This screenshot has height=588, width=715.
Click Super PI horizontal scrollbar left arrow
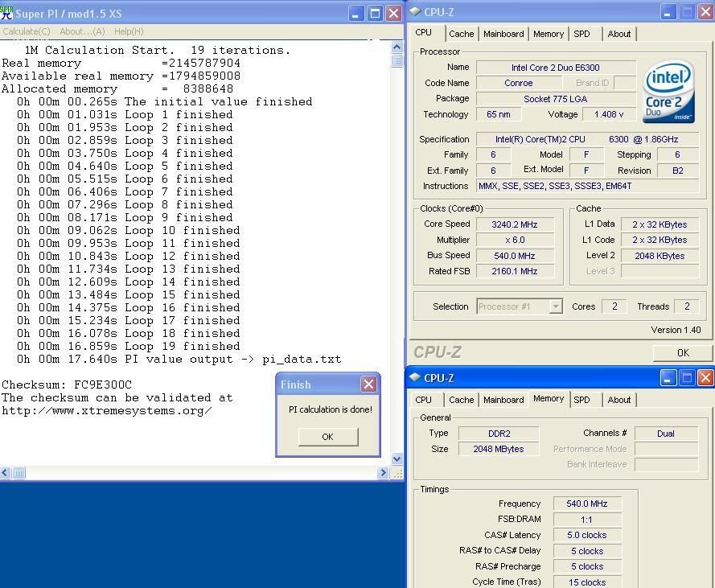point(5,473)
